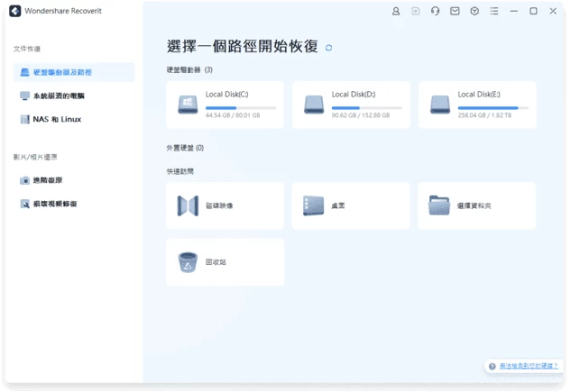This screenshot has height=392, width=571.
Task: Open the user account icon
Action: tap(396, 12)
